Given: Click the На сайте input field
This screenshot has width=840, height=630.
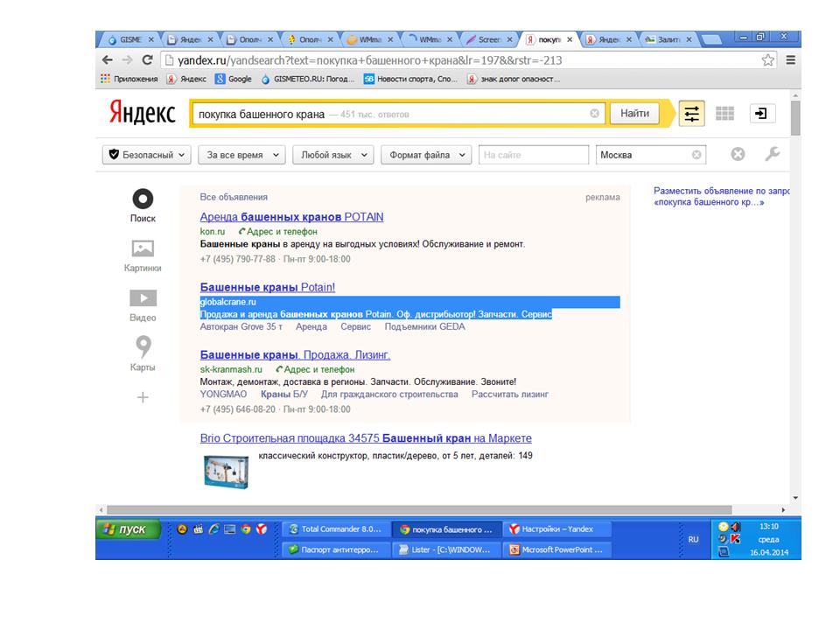Looking at the screenshot, I should (534, 155).
